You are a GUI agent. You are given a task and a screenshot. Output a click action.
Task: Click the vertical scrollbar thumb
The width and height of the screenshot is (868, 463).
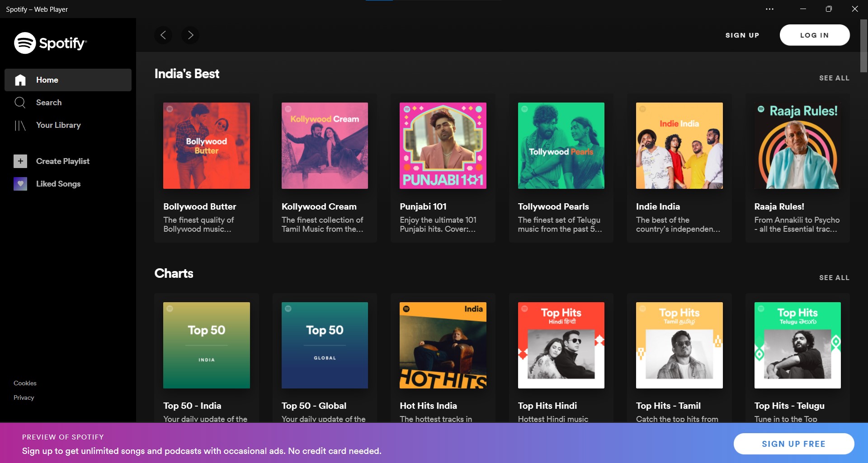click(x=863, y=46)
